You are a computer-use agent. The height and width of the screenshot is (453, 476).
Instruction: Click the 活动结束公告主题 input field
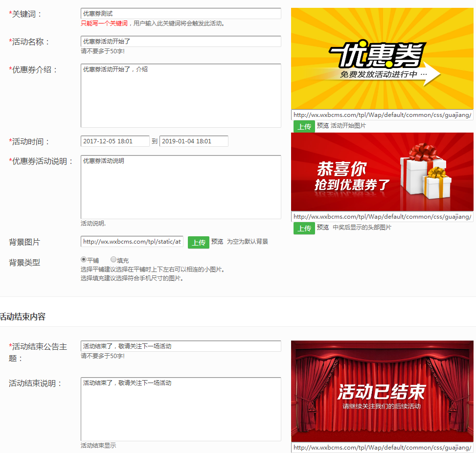(181, 346)
